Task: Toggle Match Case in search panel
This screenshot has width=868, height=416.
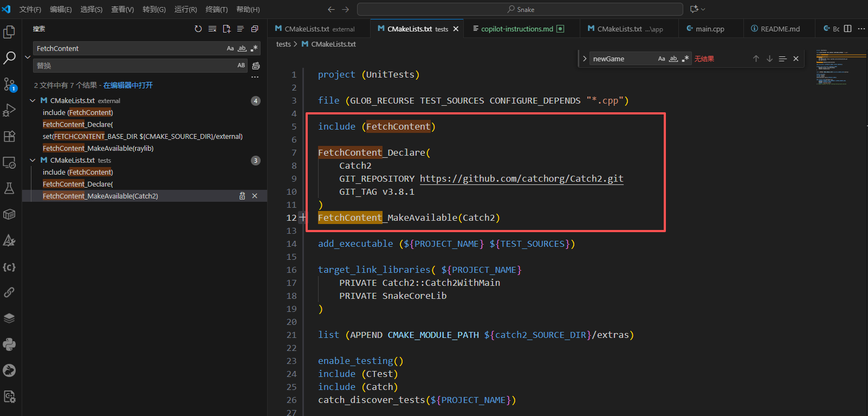Action: click(230, 48)
